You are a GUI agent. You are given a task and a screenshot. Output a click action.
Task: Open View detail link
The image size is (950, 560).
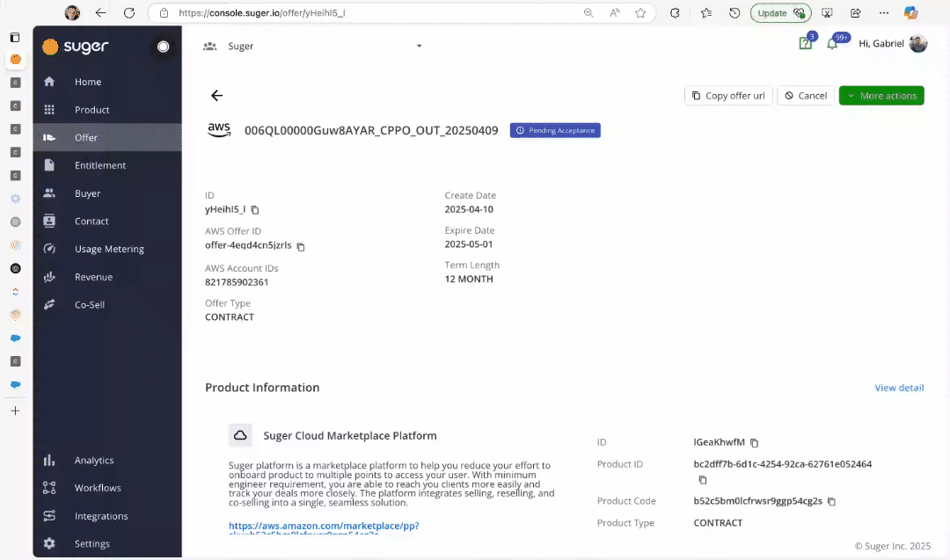899,388
